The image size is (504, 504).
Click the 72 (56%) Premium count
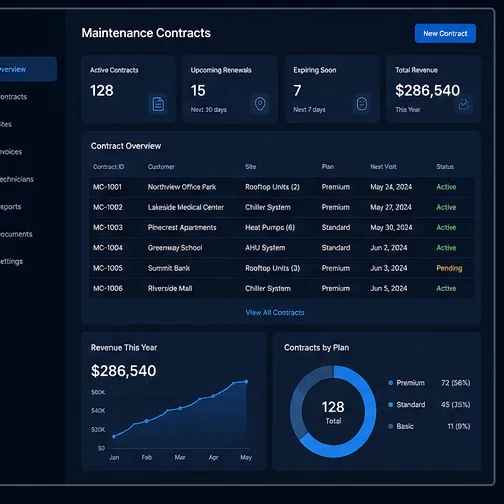(455, 383)
